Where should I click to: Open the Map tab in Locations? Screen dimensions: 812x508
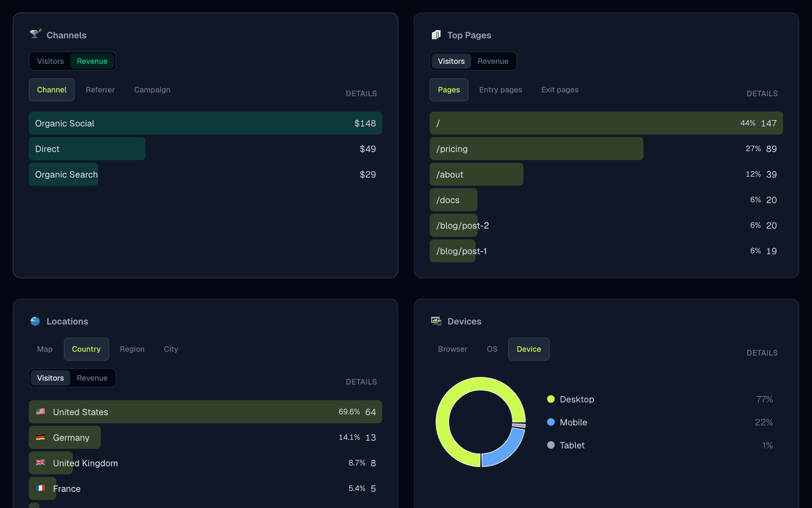[x=45, y=349]
